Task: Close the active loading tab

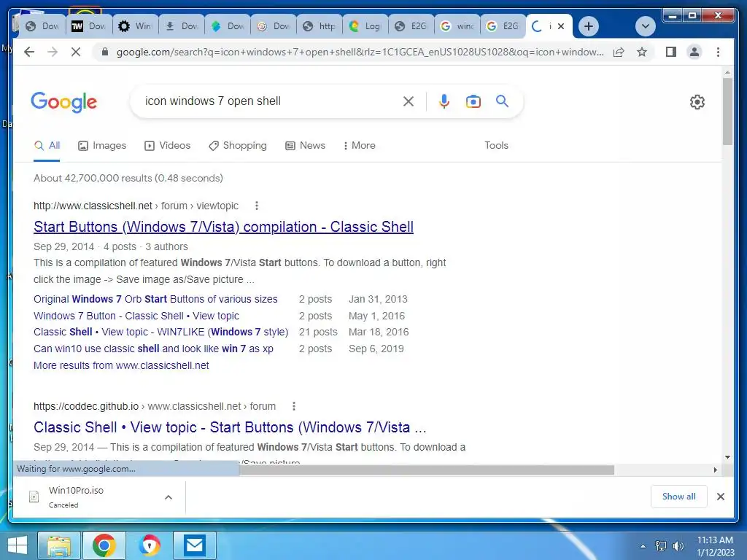Action: [x=561, y=26]
